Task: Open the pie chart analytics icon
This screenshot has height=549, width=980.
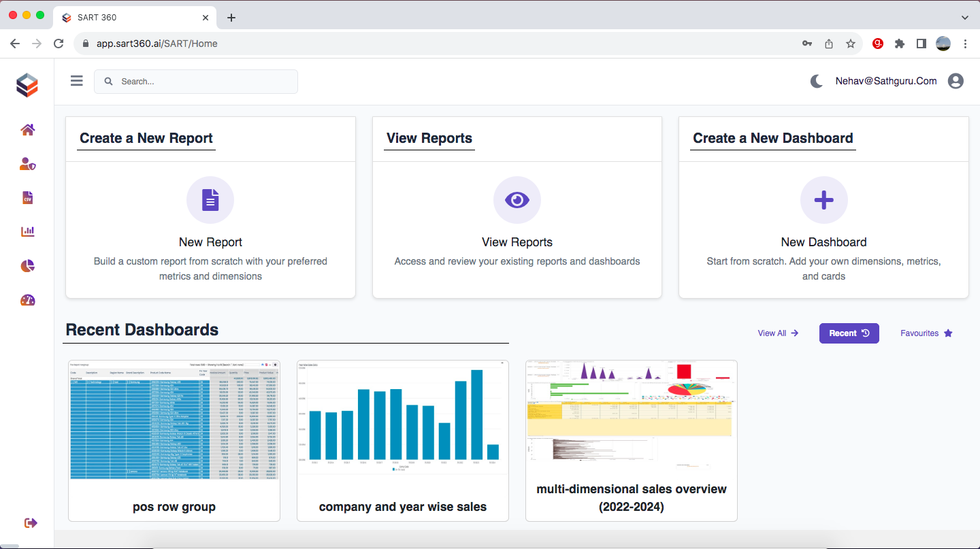Action: tap(27, 265)
